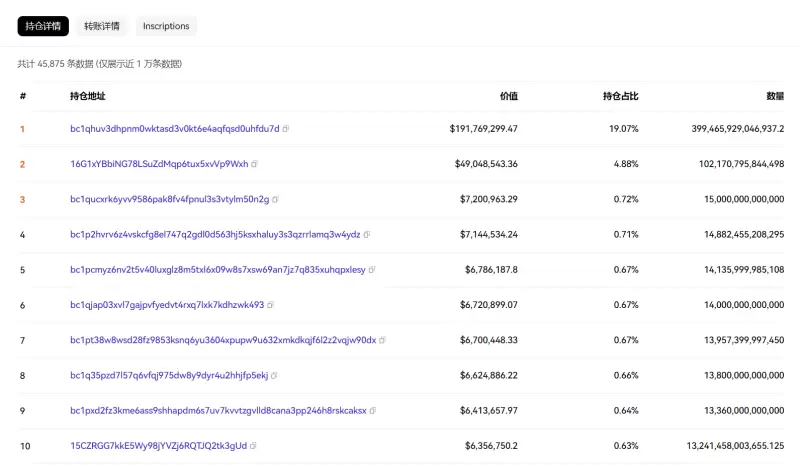Copy address bc1qjap03xvl7 via its icon

pyautogui.click(x=271, y=305)
